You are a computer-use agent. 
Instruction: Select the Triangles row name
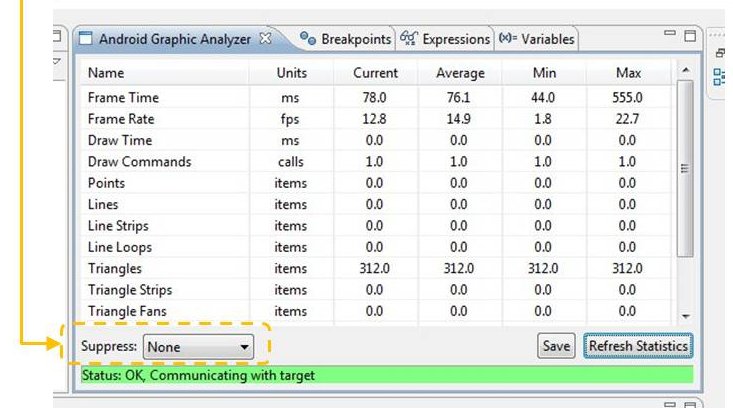pos(115,269)
